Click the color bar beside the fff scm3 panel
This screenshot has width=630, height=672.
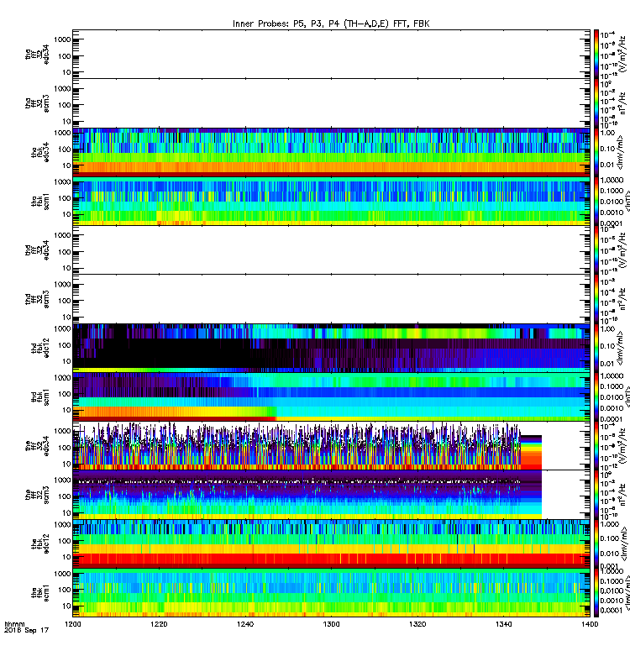click(596, 495)
